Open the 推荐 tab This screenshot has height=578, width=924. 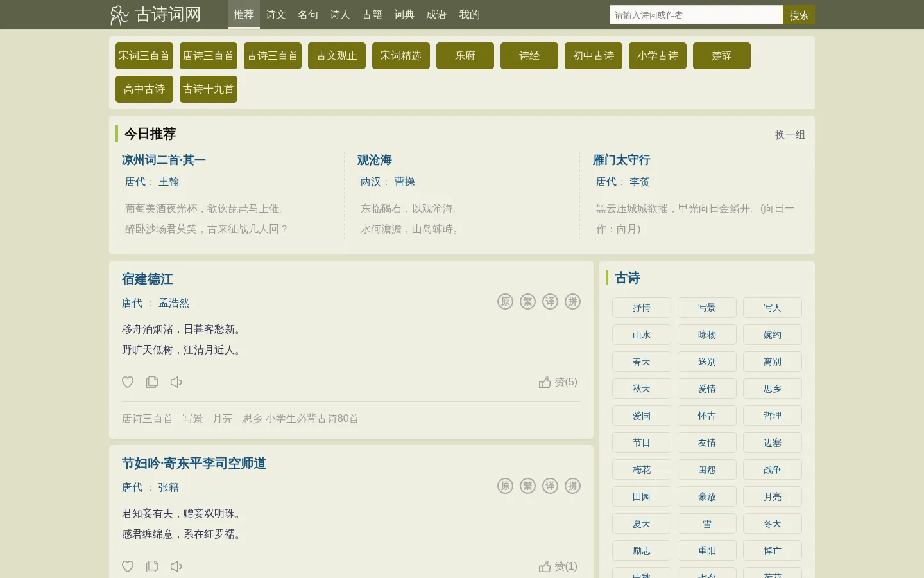244,14
